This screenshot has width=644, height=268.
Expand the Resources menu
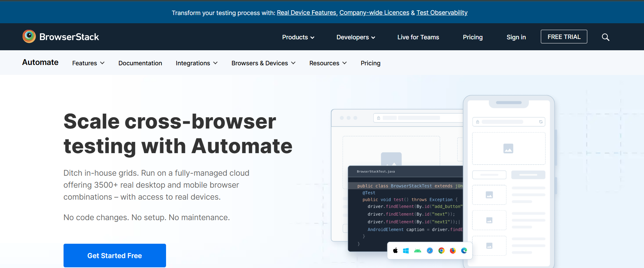[x=328, y=63]
